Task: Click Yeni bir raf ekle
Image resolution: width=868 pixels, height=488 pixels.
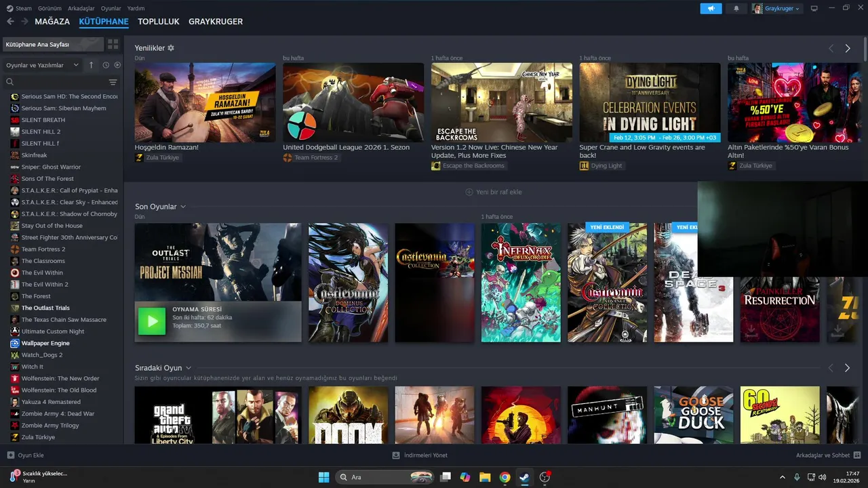Action: 494,192
